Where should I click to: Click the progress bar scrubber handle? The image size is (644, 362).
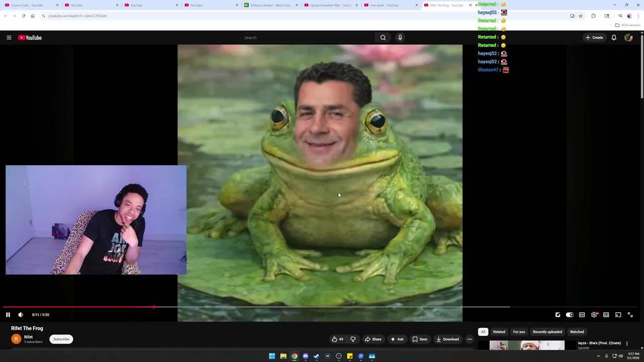[x=154, y=307]
